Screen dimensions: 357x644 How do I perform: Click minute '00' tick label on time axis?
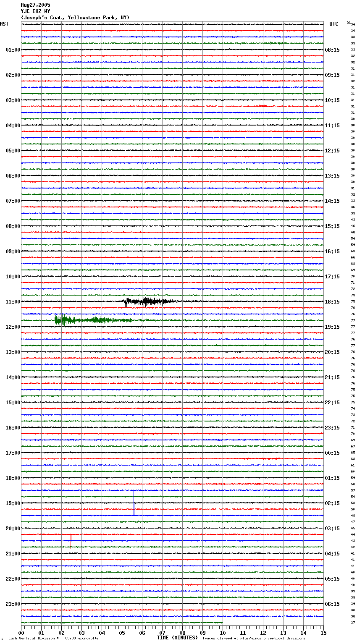pyautogui.click(x=21, y=633)
